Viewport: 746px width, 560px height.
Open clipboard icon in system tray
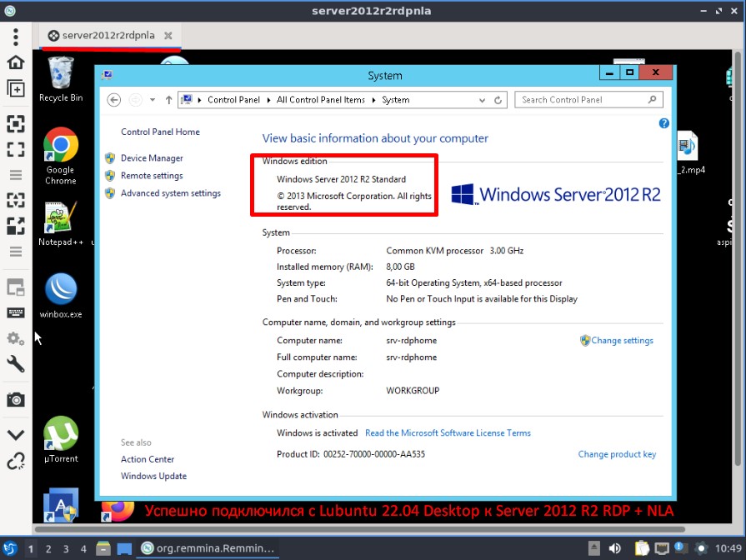pos(642,548)
